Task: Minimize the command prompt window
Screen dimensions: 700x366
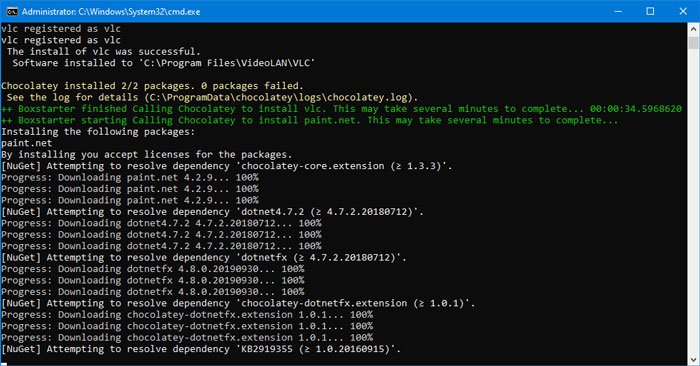Action: point(618,12)
